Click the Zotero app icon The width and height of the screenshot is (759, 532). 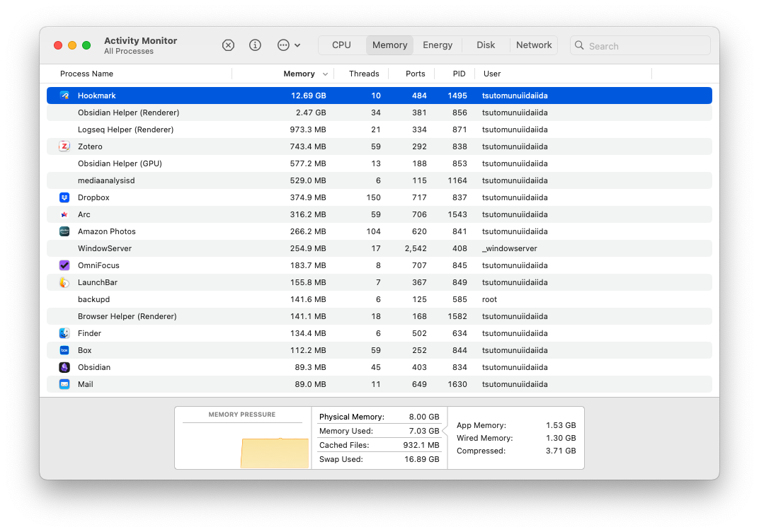pos(64,146)
